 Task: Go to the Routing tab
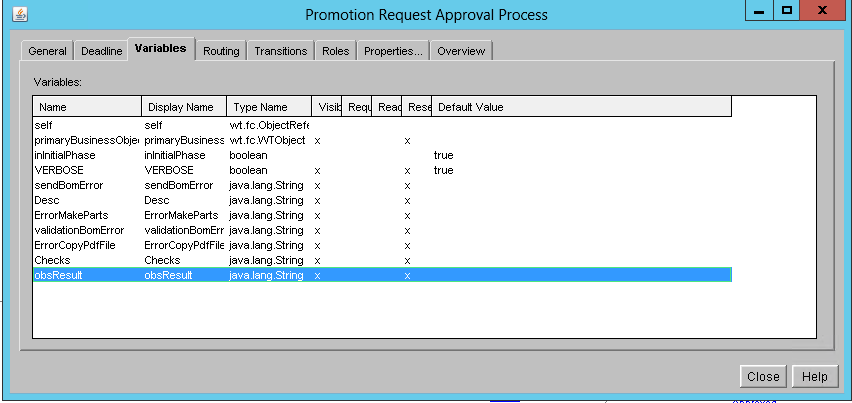pos(221,51)
